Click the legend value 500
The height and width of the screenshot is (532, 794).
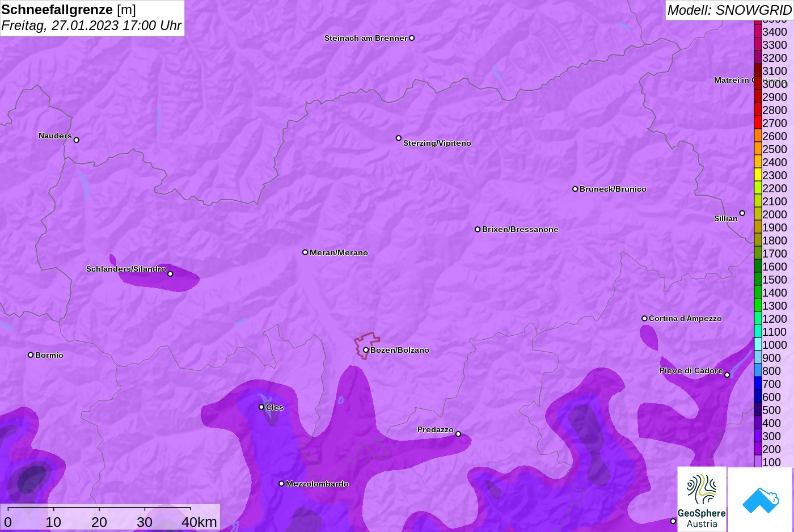point(771,410)
